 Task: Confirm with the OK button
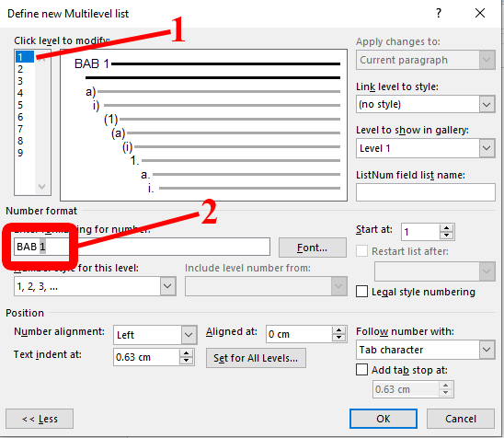[x=384, y=419]
